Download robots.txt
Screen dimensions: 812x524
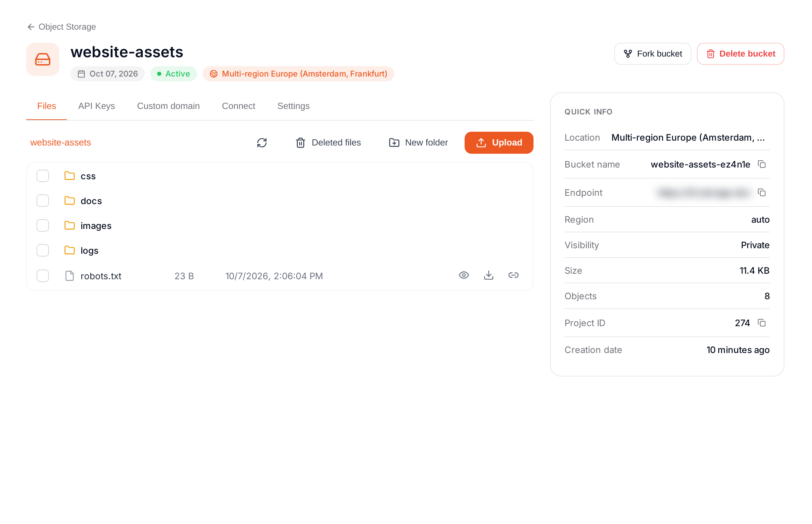click(x=489, y=275)
